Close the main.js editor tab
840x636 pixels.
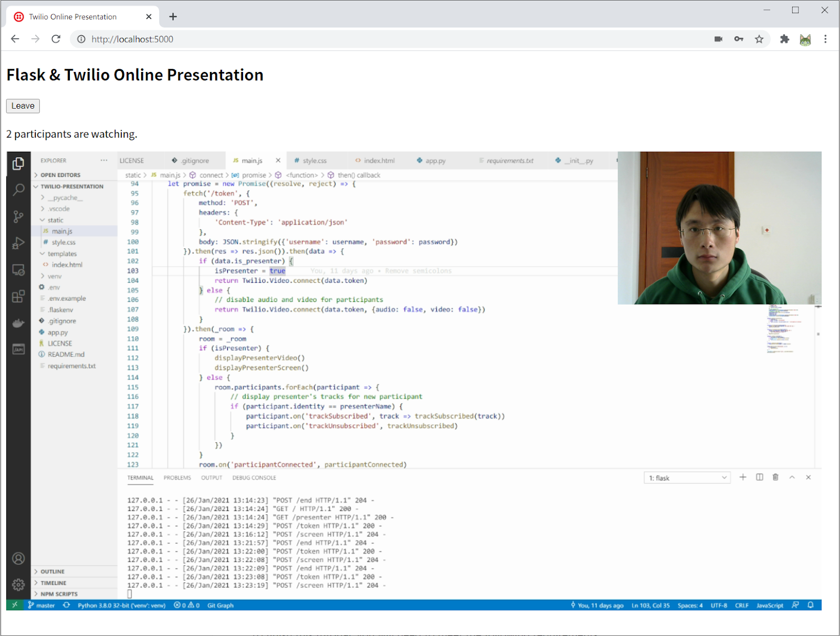tap(278, 161)
